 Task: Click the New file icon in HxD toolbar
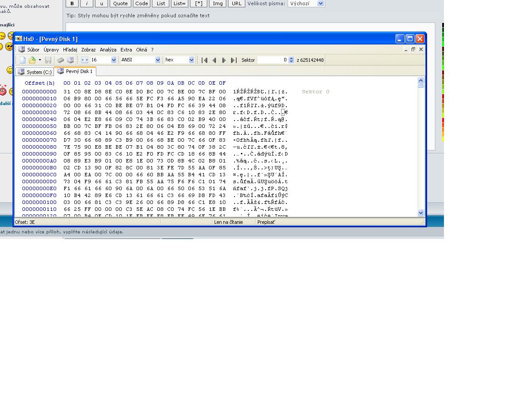pyautogui.click(x=22, y=60)
